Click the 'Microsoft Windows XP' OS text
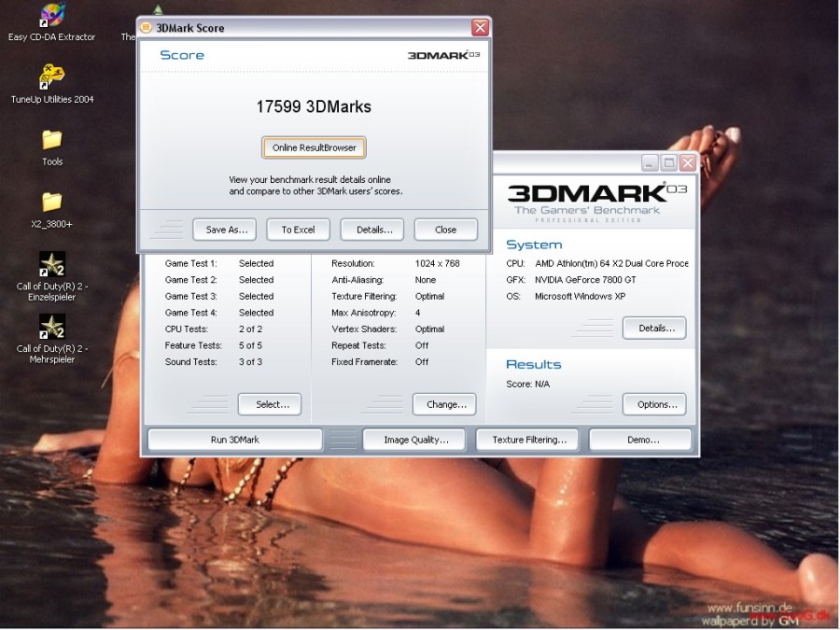 (580, 296)
